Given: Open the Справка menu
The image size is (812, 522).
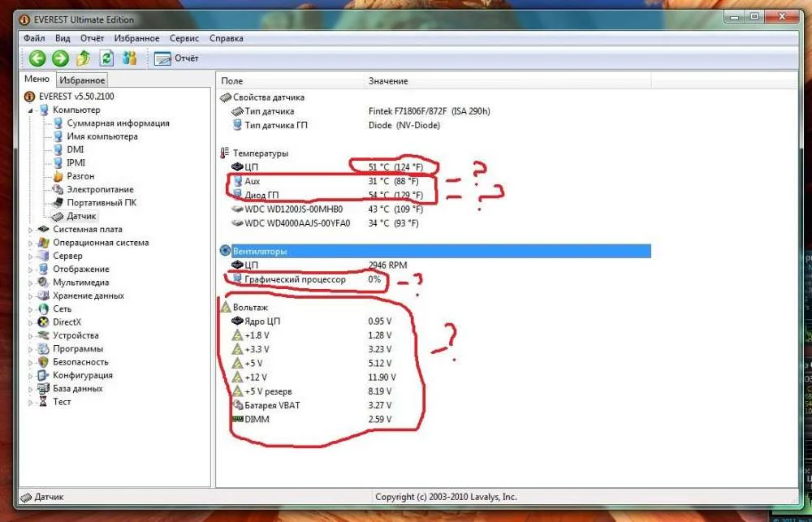Looking at the screenshot, I should click(227, 38).
